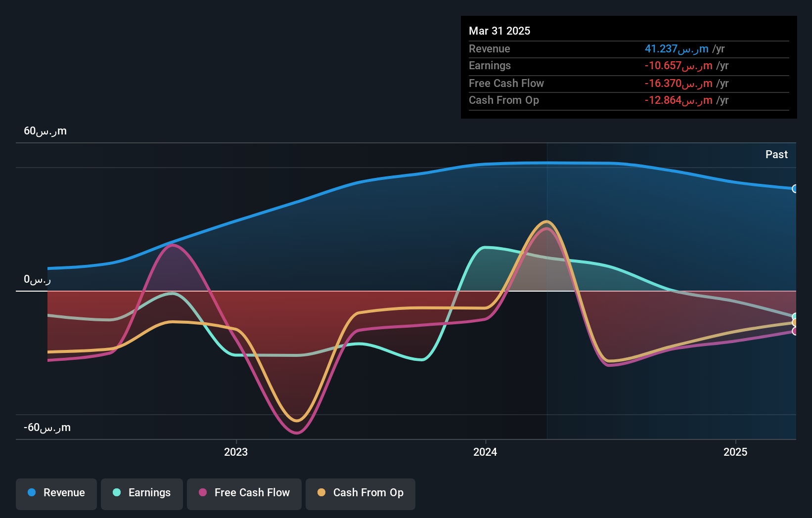The width and height of the screenshot is (812, 518).
Task: Click the Revenue row label in tooltip
Action: pyautogui.click(x=490, y=49)
